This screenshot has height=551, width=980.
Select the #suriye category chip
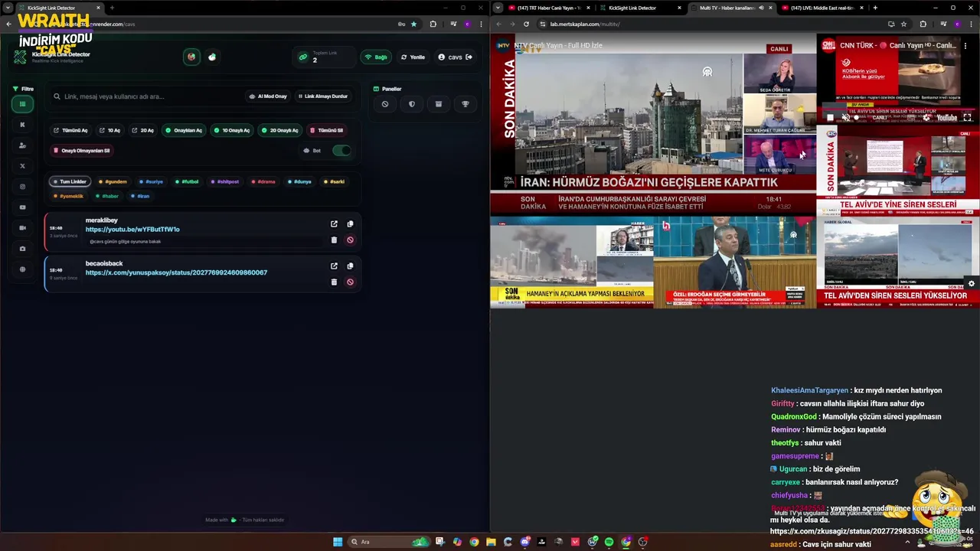[x=151, y=181]
